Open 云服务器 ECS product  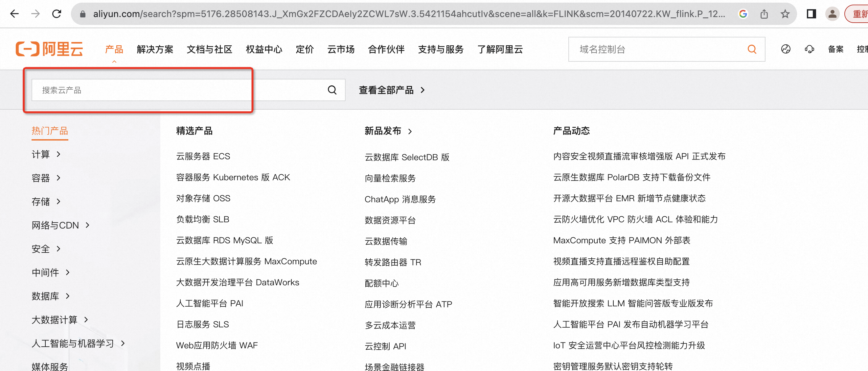point(203,156)
